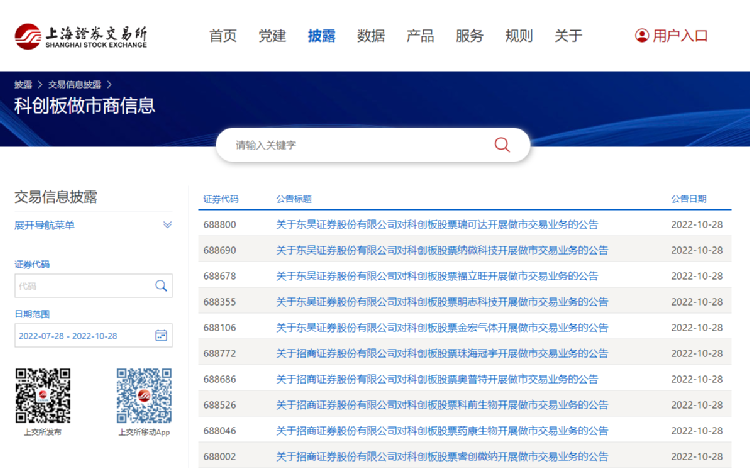Viewport: 750px width, 468px height.
Task: Click the Shanghai Stock Exchange logo
Action: click(x=81, y=35)
